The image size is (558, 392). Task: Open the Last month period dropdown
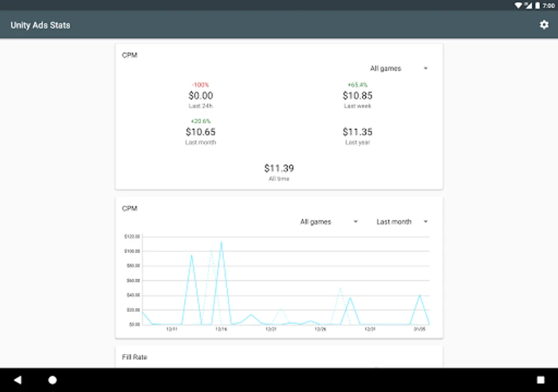click(x=402, y=222)
